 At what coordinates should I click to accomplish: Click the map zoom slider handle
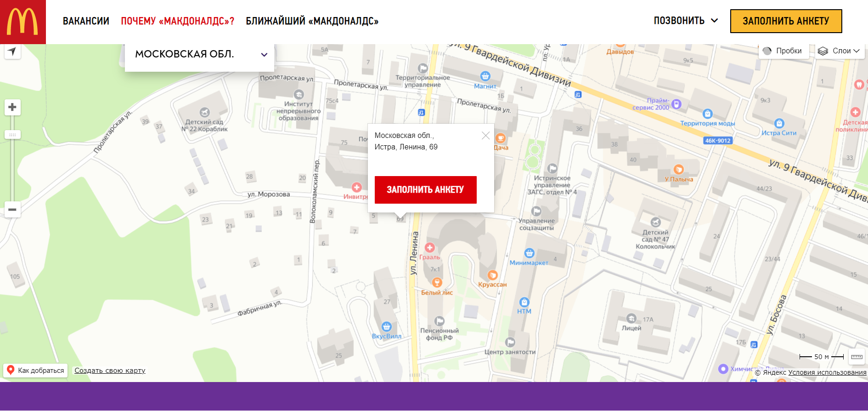tap(12, 135)
